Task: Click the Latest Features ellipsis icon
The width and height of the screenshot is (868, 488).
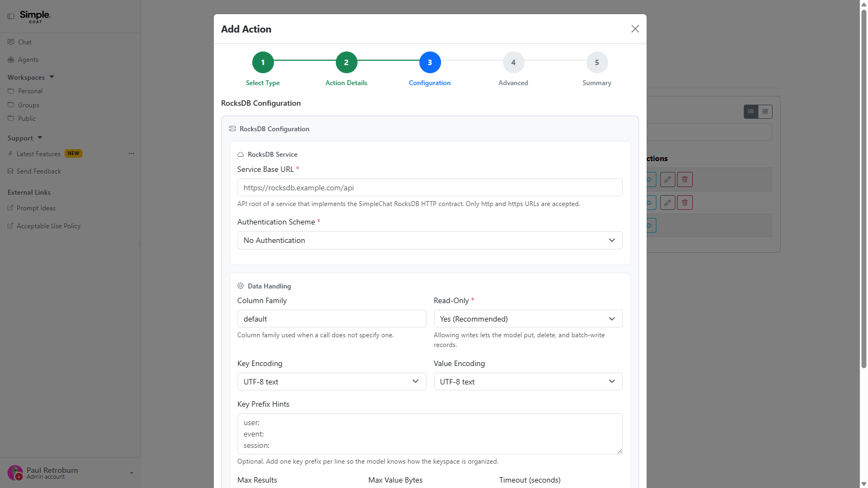Action: click(x=131, y=153)
